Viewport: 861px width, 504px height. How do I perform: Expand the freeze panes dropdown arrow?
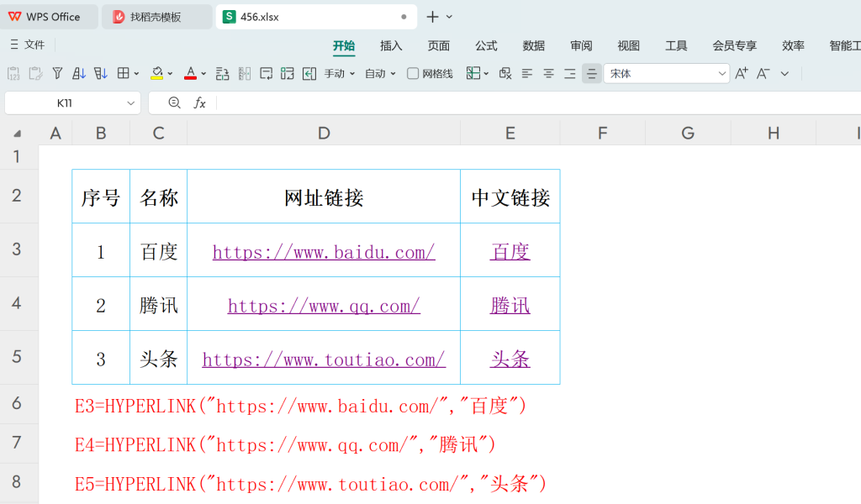(486, 73)
